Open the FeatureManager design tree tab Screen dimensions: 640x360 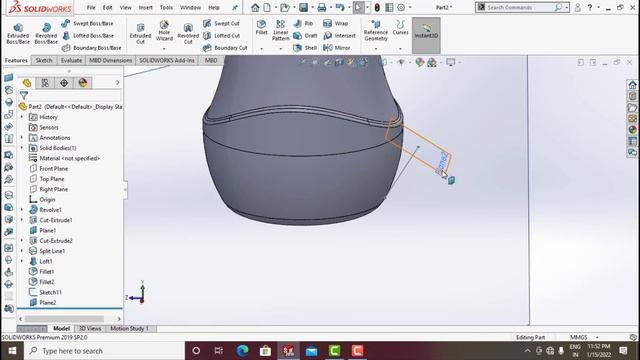(x=27, y=83)
